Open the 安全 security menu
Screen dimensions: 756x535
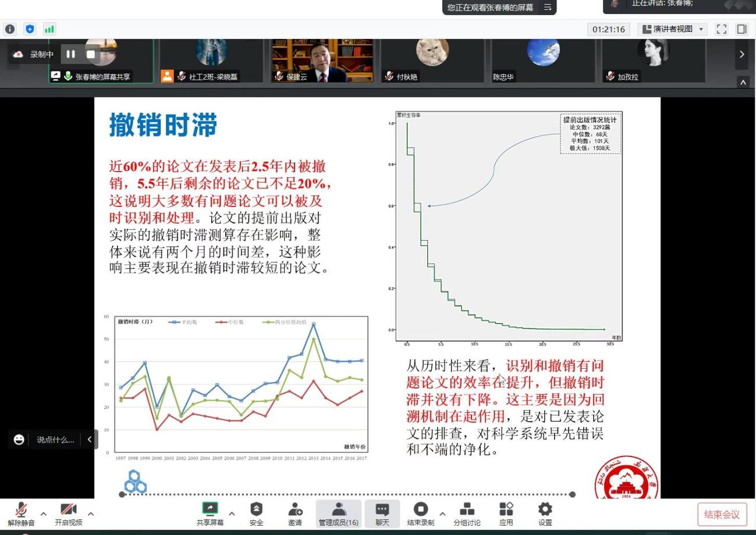pos(256,514)
